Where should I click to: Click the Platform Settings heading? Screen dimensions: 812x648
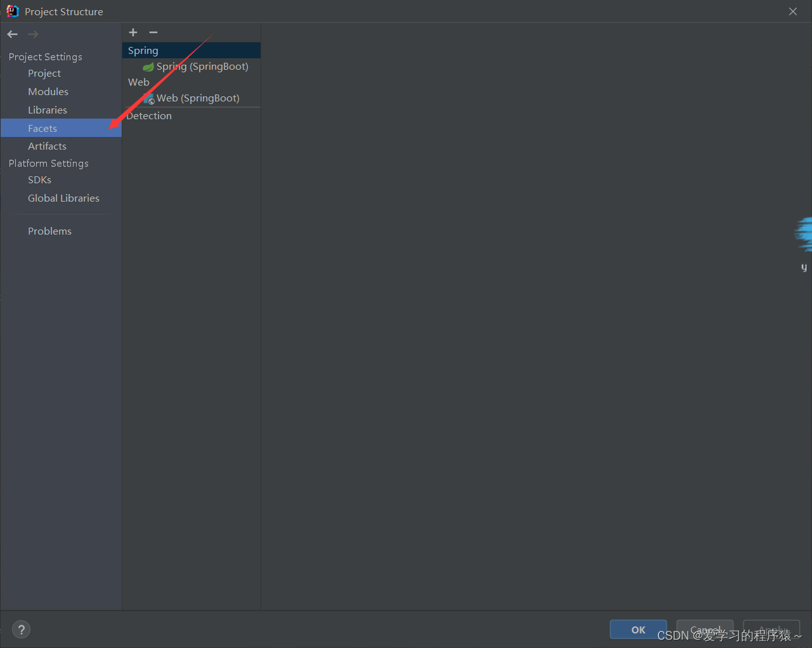coord(49,164)
